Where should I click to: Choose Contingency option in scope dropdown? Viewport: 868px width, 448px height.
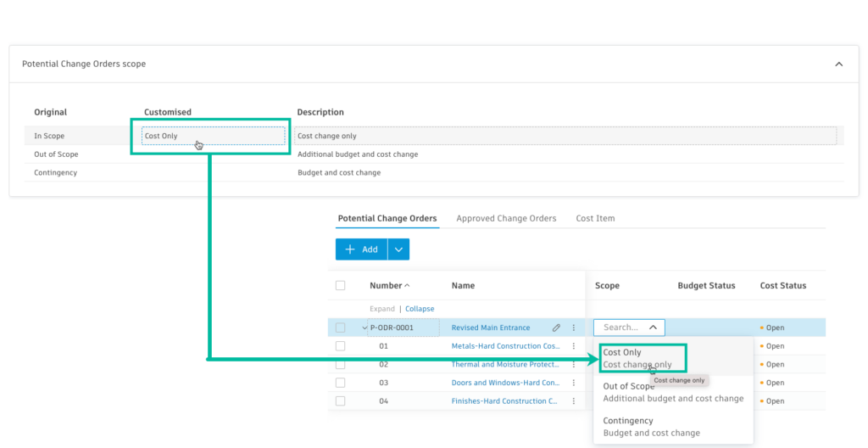pyautogui.click(x=673, y=427)
